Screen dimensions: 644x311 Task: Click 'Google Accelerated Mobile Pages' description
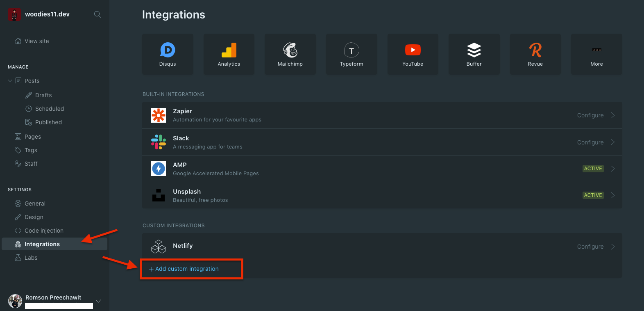coord(216,174)
